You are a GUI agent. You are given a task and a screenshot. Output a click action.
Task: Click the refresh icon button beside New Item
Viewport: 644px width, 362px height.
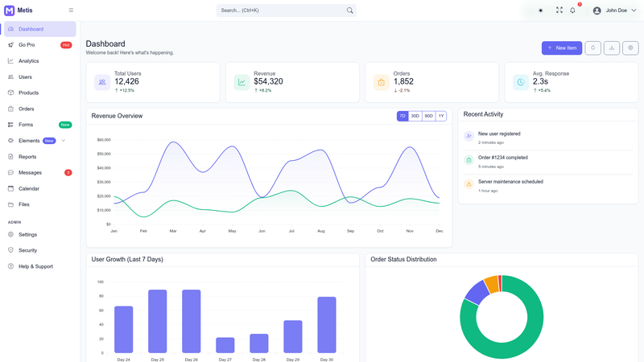point(592,48)
